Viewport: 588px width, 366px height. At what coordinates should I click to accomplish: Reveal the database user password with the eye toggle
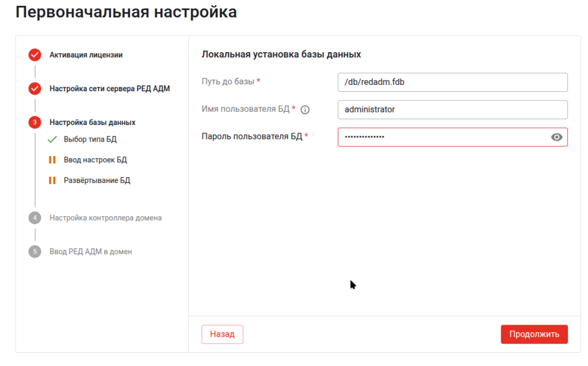click(x=556, y=137)
